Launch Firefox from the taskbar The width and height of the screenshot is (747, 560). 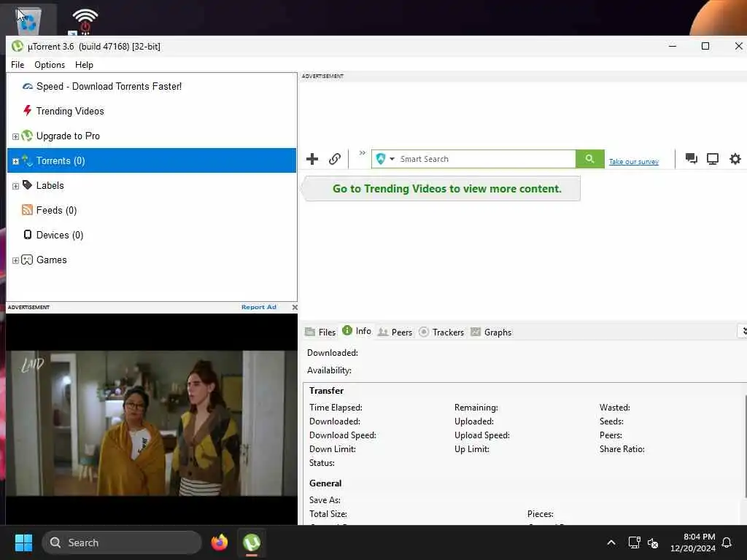pyautogui.click(x=219, y=542)
